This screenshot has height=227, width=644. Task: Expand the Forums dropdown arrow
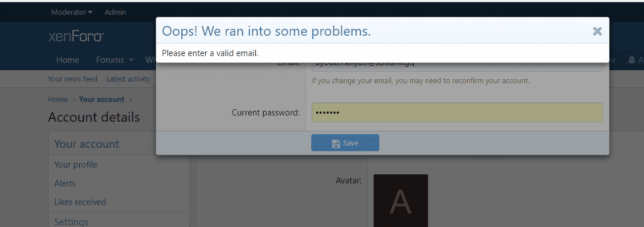tap(131, 60)
